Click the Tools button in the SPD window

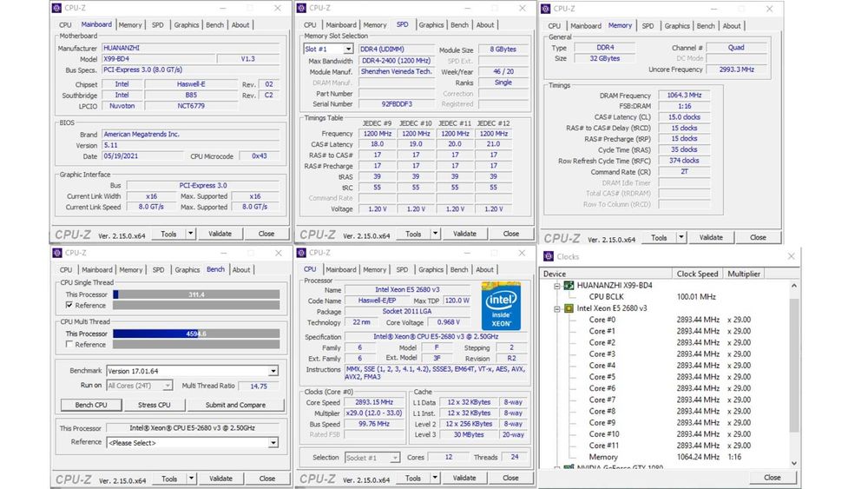click(x=413, y=234)
